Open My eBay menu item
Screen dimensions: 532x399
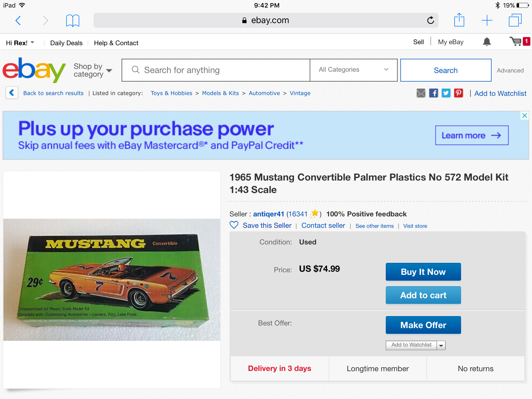(x=451, y=42)
